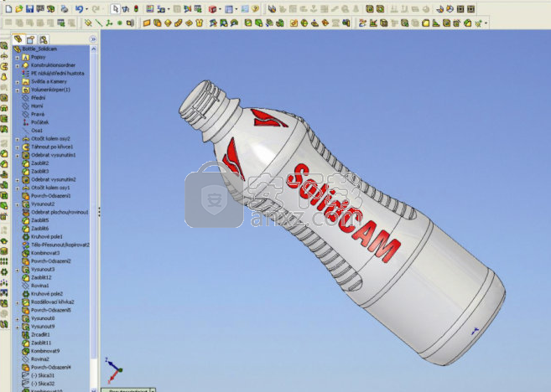Expand the Konstruktionsordner node
The image size is (551, 392).
tap(18, 65)
